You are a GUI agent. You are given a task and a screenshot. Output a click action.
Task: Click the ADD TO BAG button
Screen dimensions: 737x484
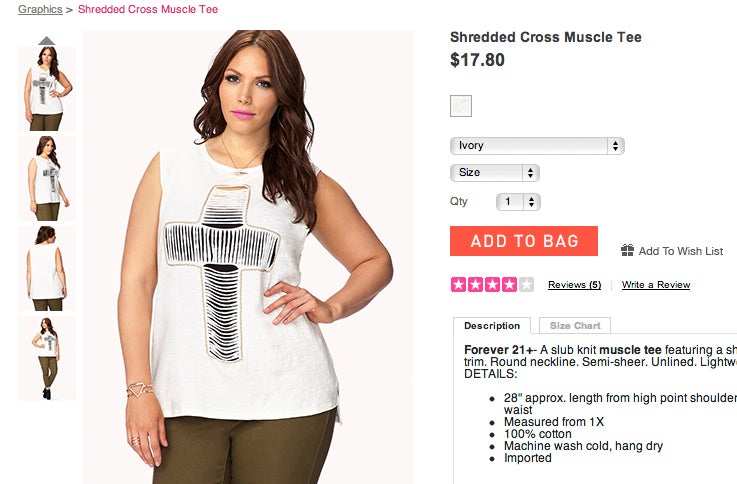pos(524,241)
